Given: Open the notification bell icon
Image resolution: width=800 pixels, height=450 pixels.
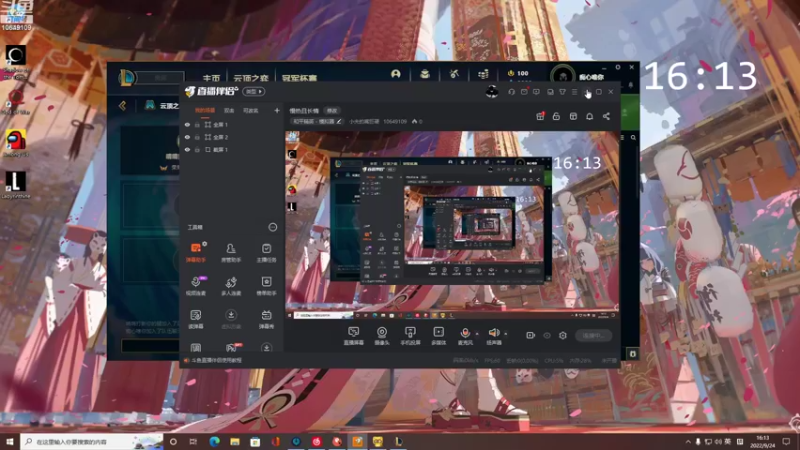Looking at the screenshot, I should pyautogui.click(x=589, y=116).
